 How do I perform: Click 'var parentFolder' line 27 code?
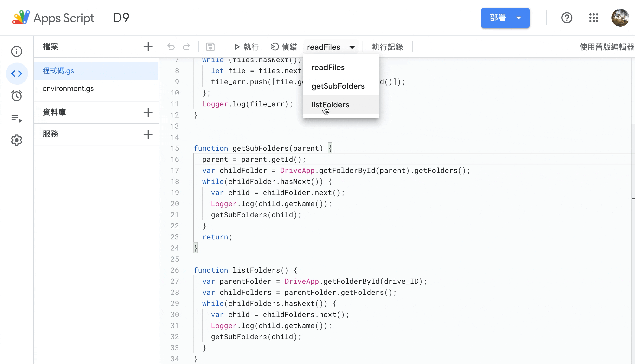coord(314,281)
